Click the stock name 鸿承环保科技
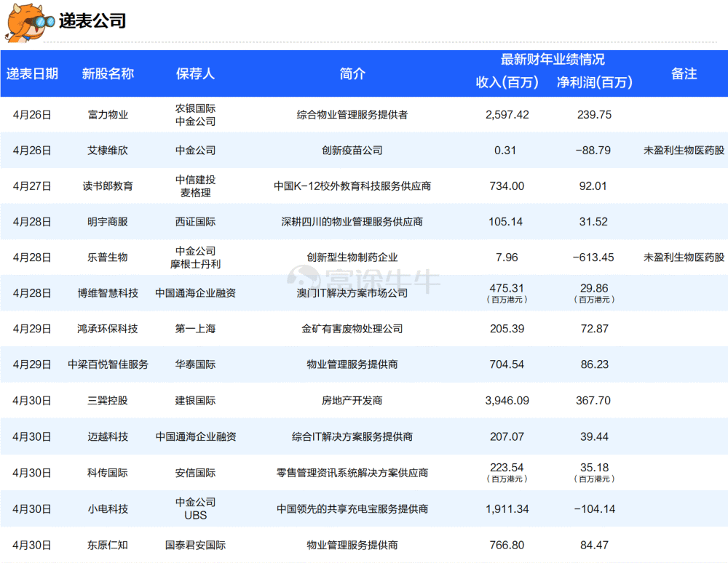Viewport: 728px width, 563px height. click(108, 329)
